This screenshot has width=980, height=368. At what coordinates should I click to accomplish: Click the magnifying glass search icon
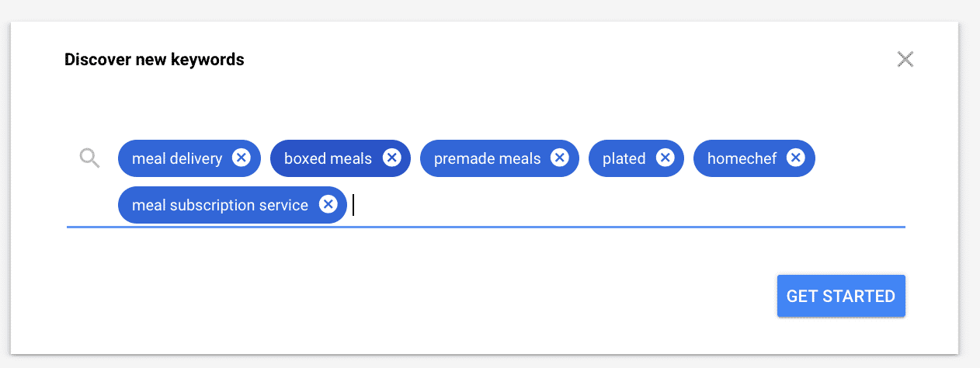tap(90, 158)
